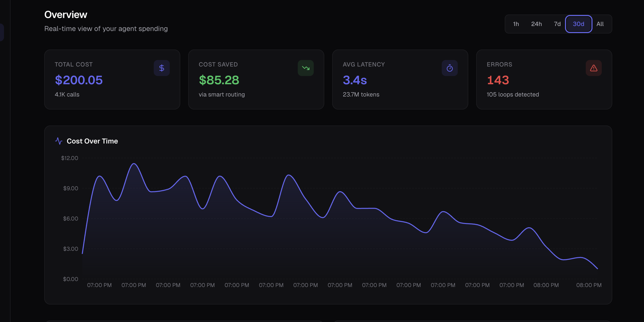Click the dollar icon on Total Cost card
Viewport: 644px width, 322px height.
(x=161, y=68)
